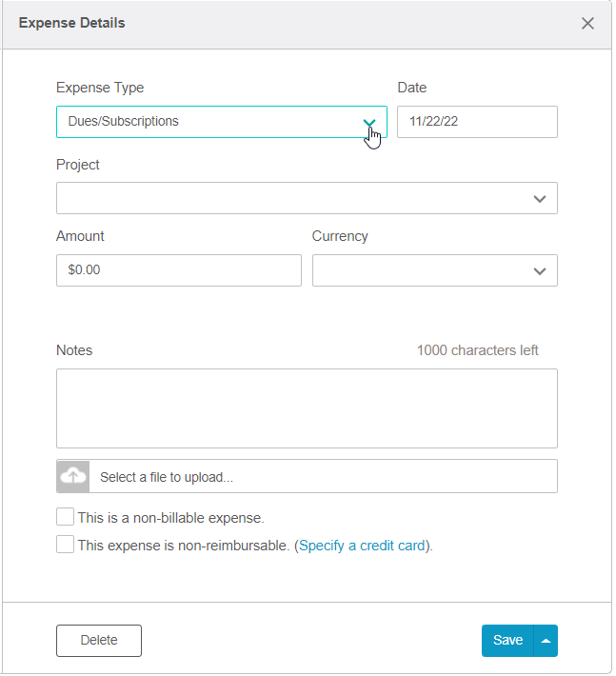Click the Delete button

(x=99, y=641)
